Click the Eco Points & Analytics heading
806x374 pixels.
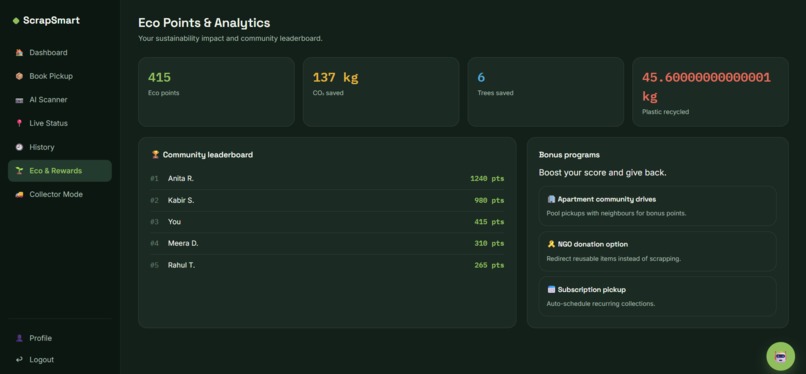(x=204, y=23)
